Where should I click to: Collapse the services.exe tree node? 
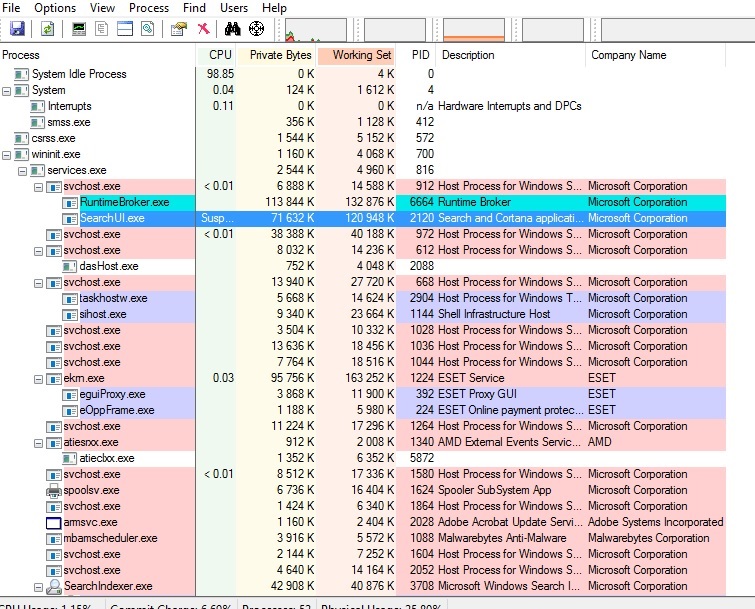[23, 170]
